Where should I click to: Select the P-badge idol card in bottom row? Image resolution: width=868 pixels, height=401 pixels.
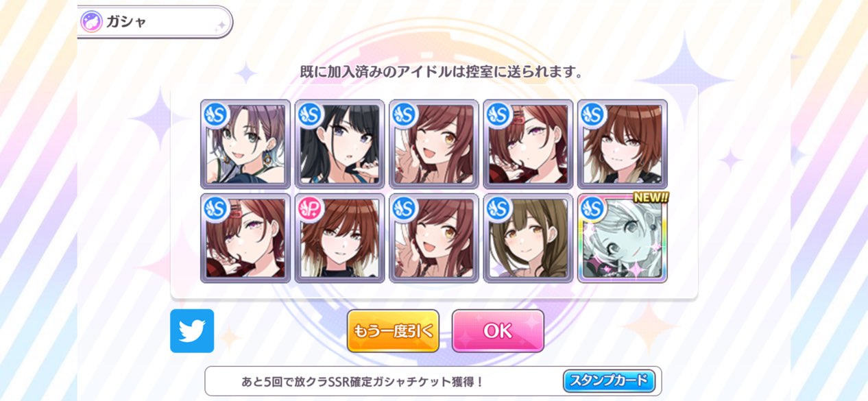pos(339,238)
